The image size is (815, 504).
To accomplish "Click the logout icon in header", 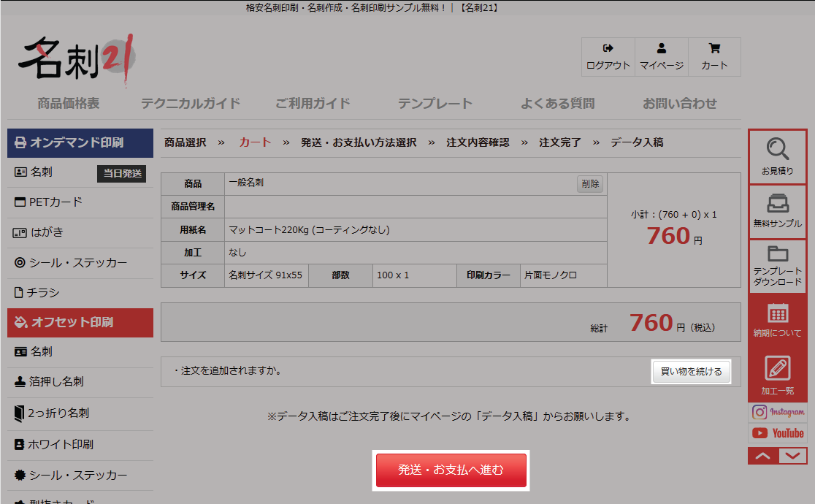I will pyautogui.click(x=608, y=49).
